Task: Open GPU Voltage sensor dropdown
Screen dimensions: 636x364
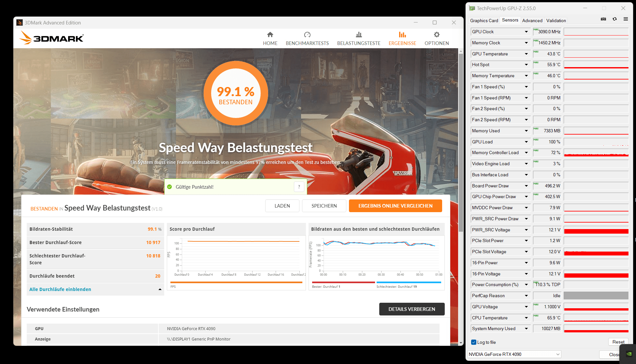Action: (x=526, y=307)
